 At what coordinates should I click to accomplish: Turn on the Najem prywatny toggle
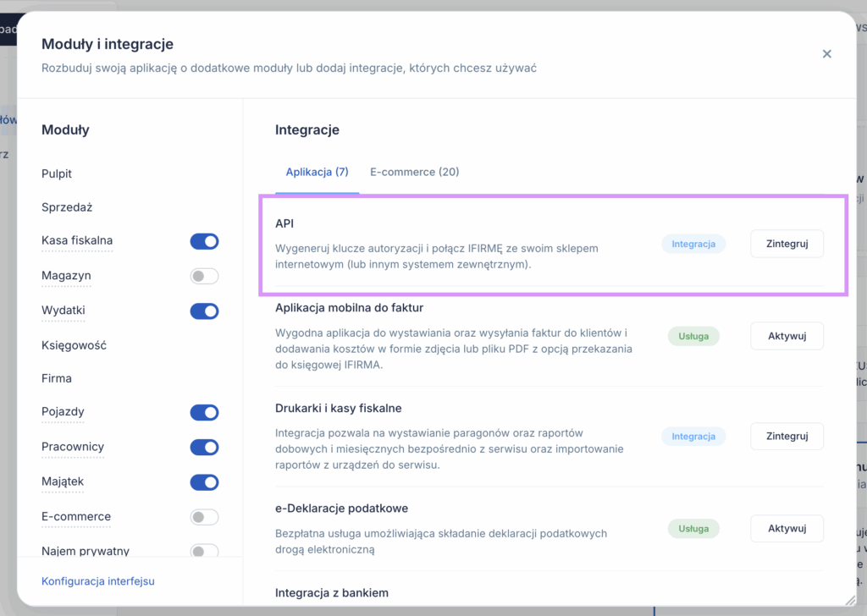204,552
